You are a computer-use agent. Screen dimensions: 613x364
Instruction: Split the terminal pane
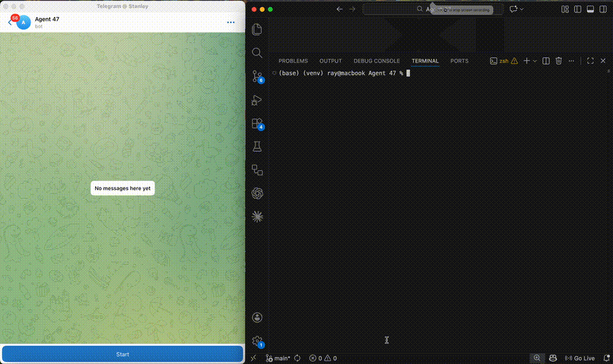[x=546, y=61]
